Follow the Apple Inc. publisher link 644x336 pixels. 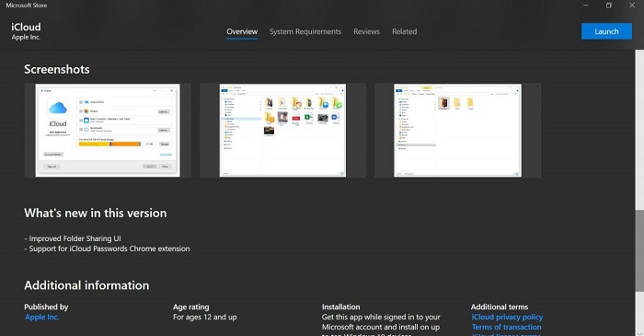[x=42, y=317]
